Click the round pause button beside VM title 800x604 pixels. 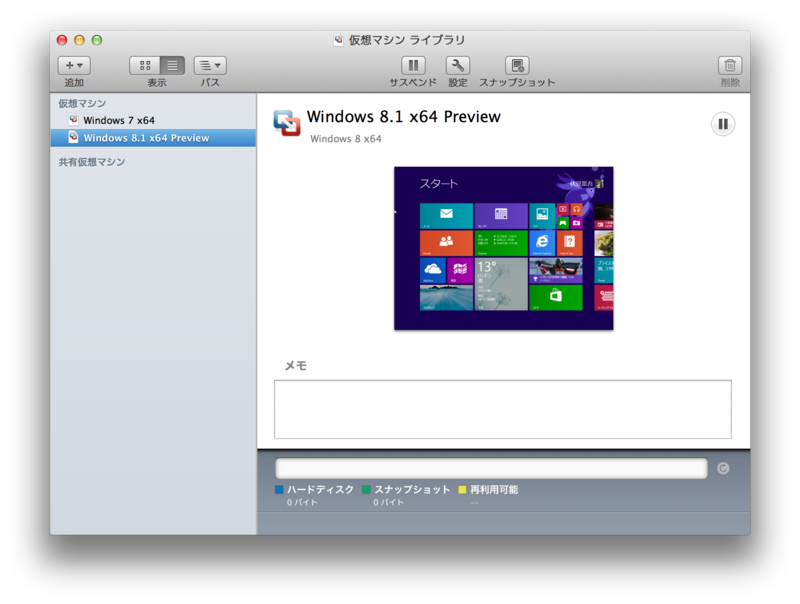723,124
